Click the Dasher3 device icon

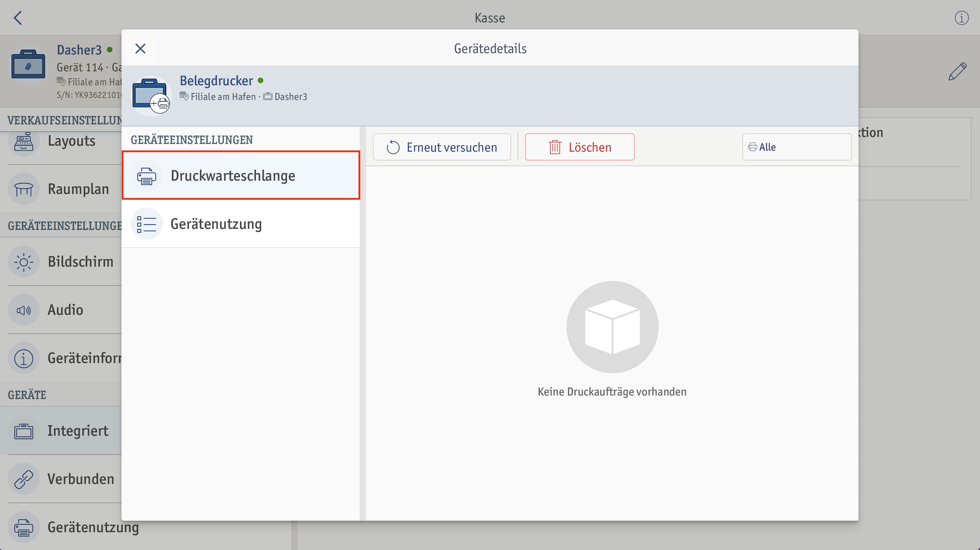(28, 65)
